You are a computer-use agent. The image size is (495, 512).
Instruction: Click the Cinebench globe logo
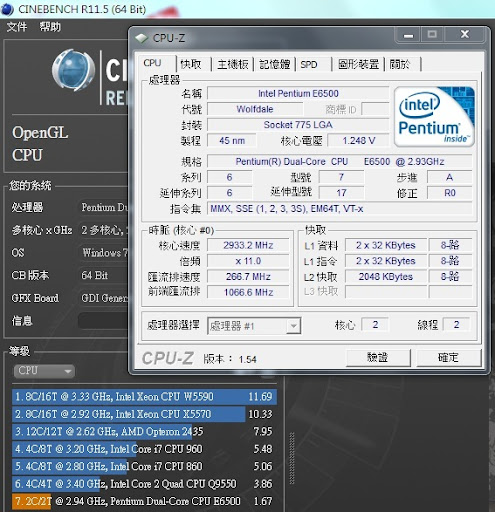click(73, 70)
